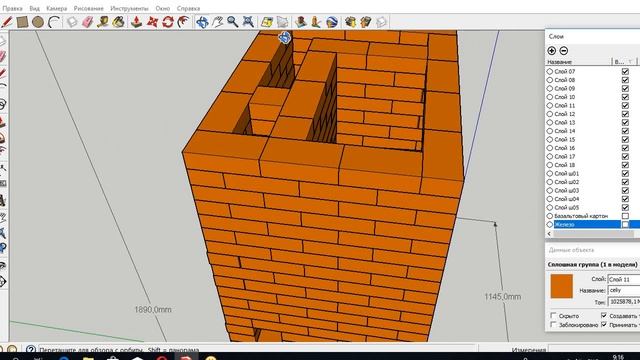Viewport: 640px width, 360px height.
Task: Pick the Eraser tool in toolbar
Action: pyautogui.click(x=87, y=22)
